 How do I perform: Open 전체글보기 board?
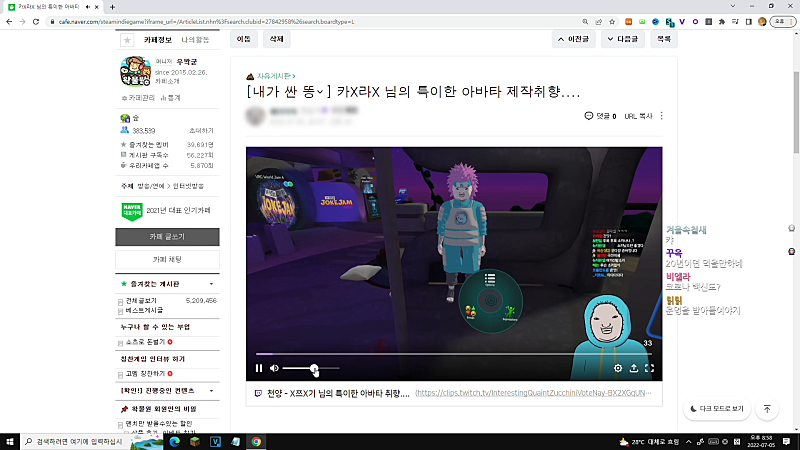(141, 301)
